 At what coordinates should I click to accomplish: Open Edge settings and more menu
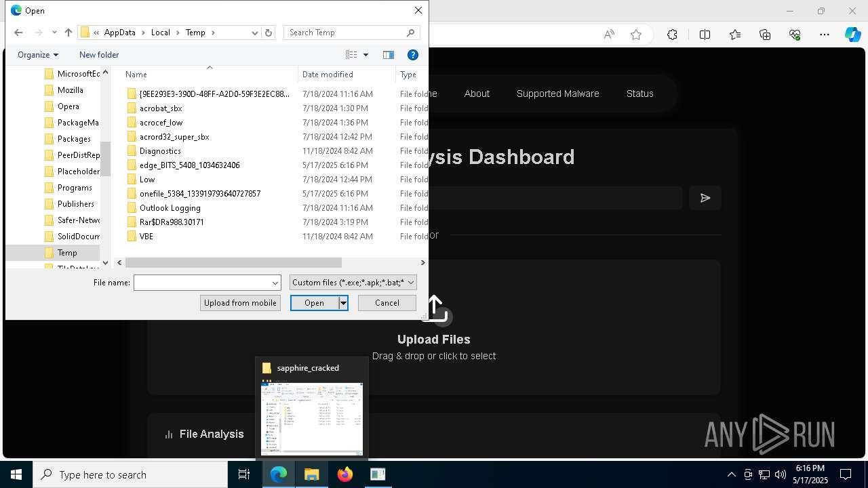[x=825, y=35]
